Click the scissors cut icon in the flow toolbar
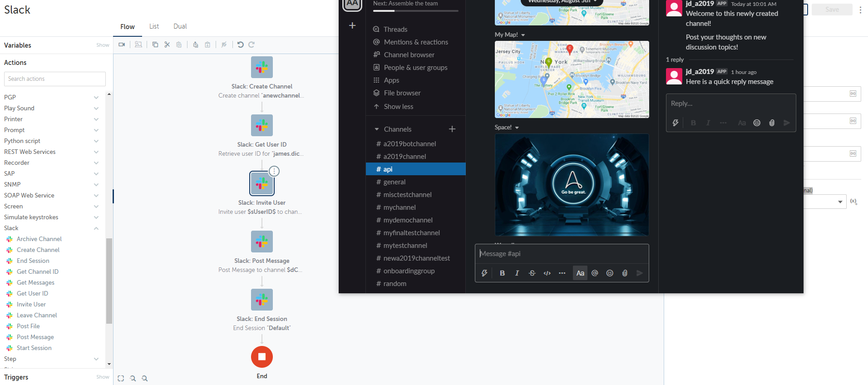 click(x=167, y=44)
